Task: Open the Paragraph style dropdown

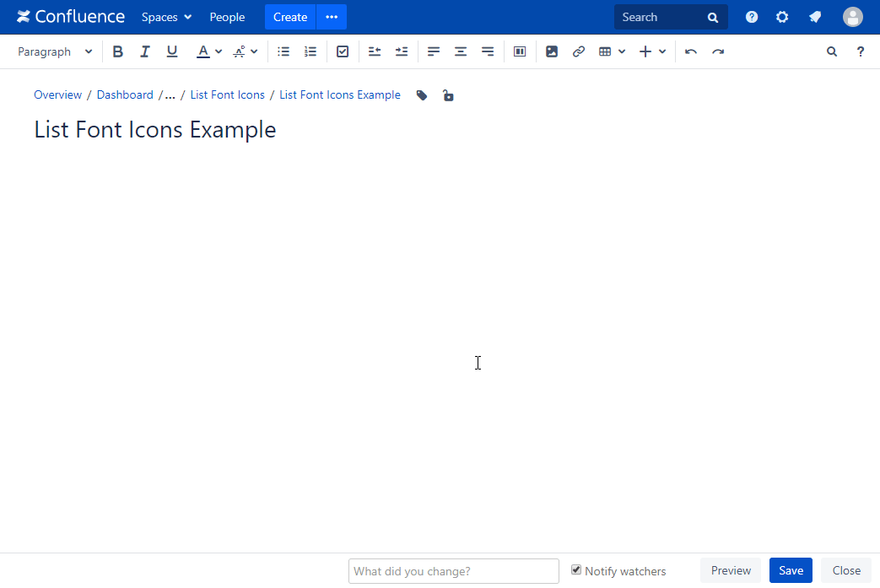Action: (x=55, y=51)
